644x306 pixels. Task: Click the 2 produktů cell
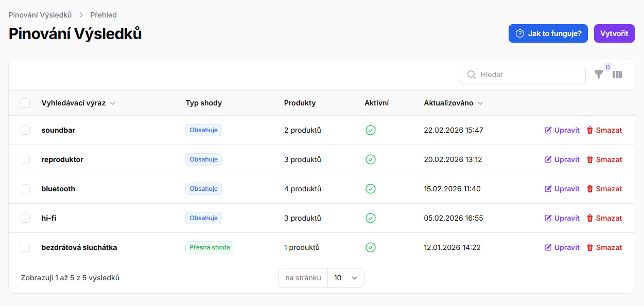[x=303, y=130]
